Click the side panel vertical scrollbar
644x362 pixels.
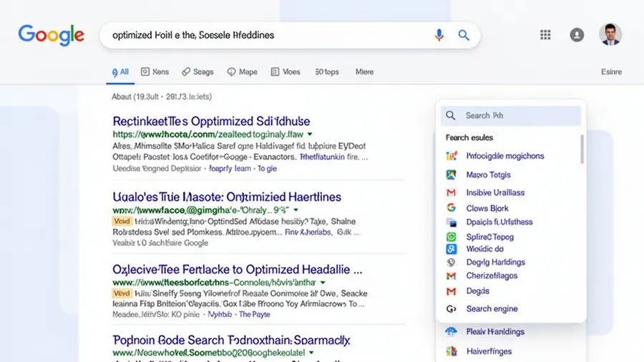coord(582,150)
